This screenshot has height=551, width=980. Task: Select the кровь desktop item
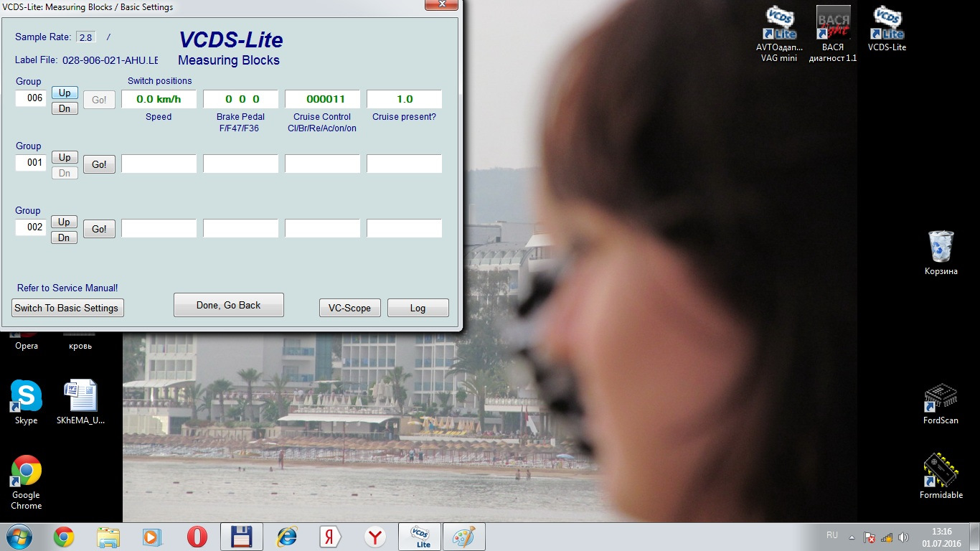click(x=80, y=345)
